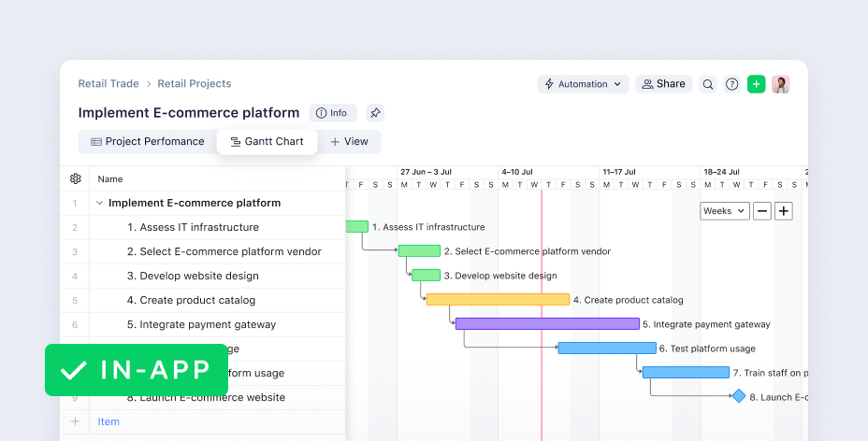
Task: Click the purple Integrate payment gateway bar
Action: coord(547,324)
